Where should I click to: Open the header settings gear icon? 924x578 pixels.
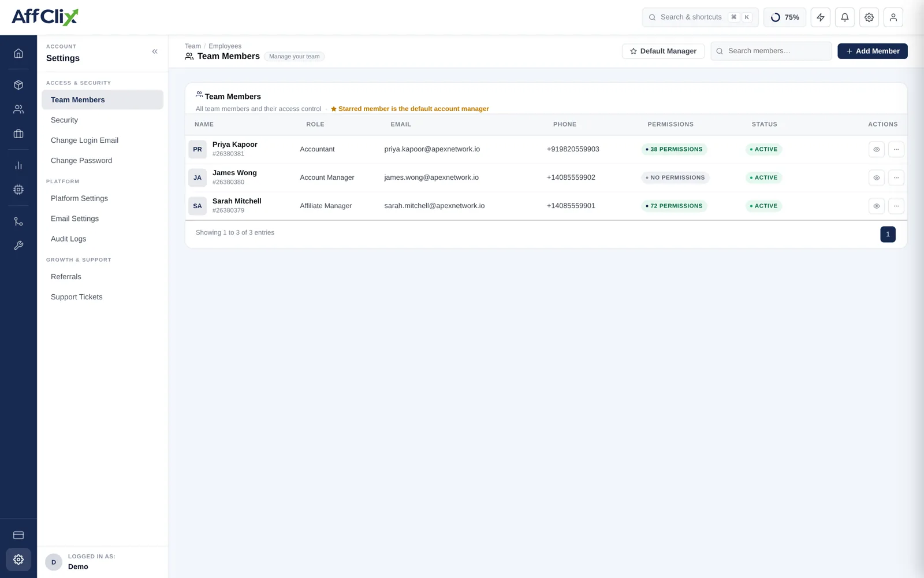click(869, 17)
